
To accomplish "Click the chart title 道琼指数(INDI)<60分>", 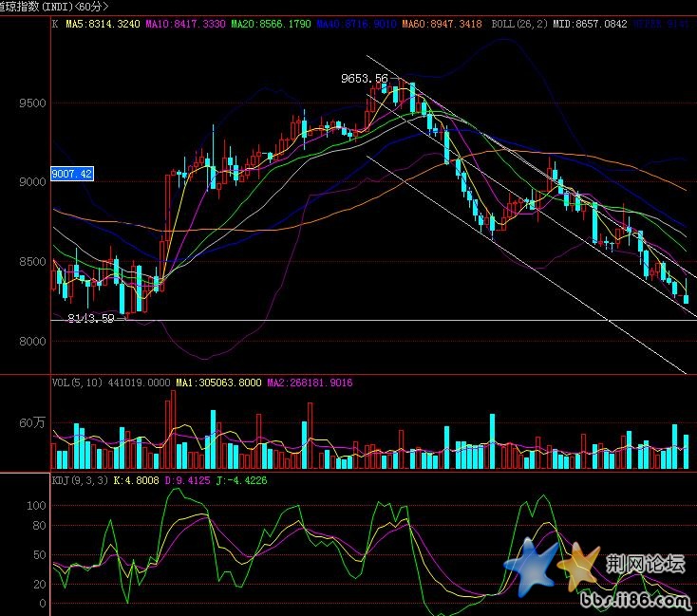I will 54,7.
